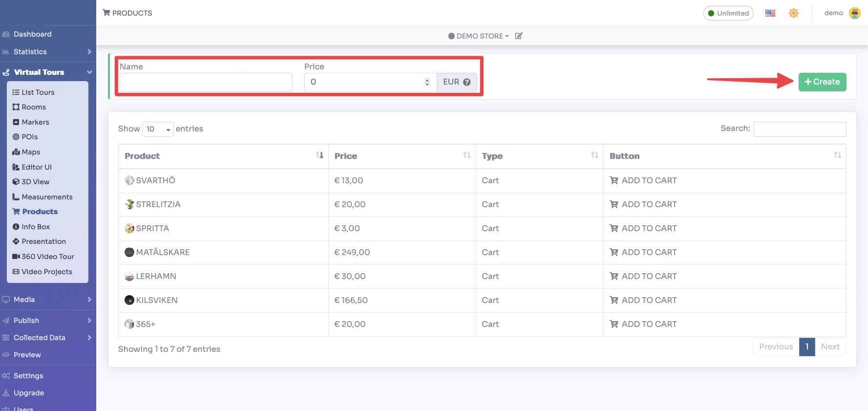Click the KILSVIKEN product thumbnail
The image size is (868, 411).
[129, 300]
